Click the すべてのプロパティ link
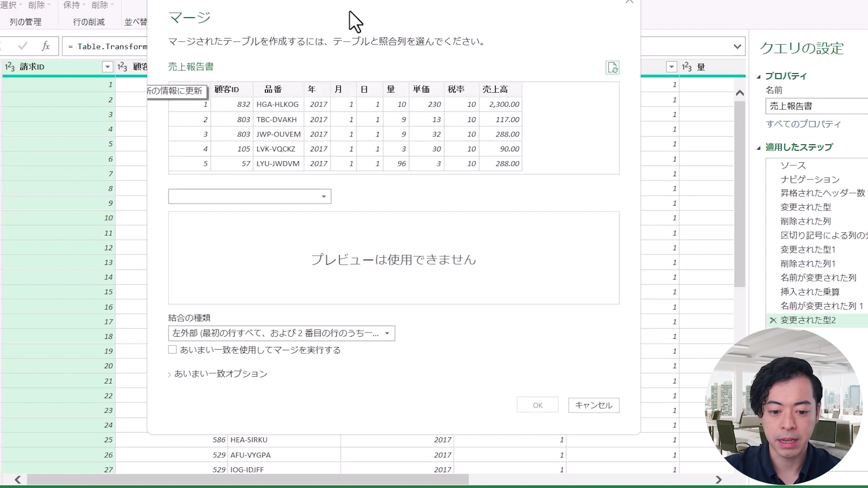 (x=804, y=124)
